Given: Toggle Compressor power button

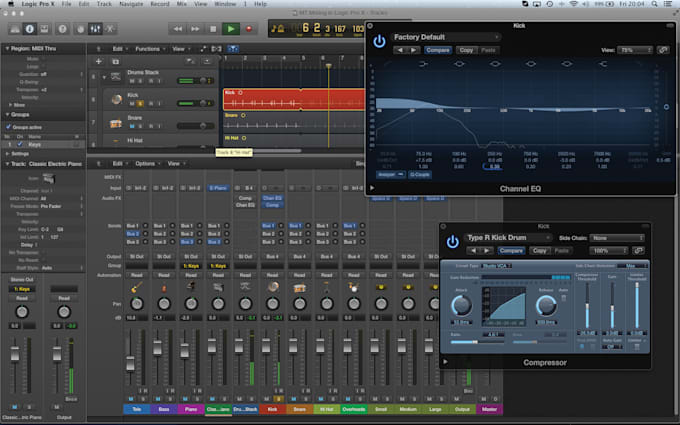Looking at the screenshot, I should click(x=452, y=242).
